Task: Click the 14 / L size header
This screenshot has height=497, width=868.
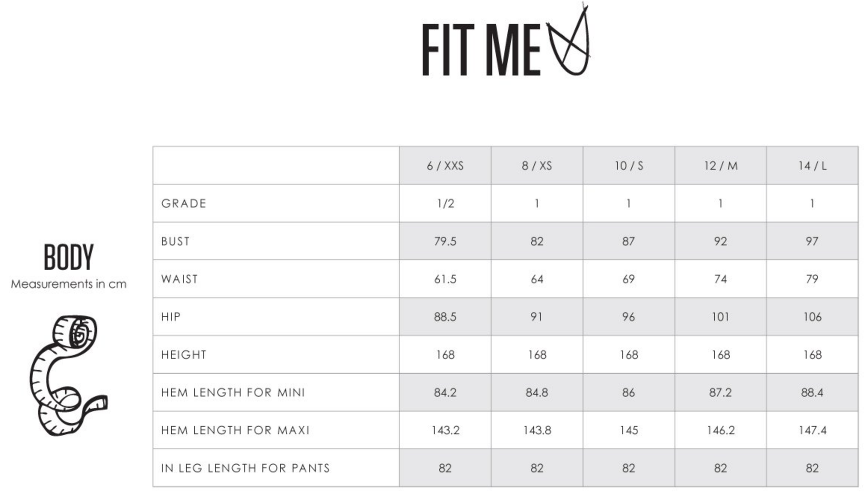Action: (812, 166)
